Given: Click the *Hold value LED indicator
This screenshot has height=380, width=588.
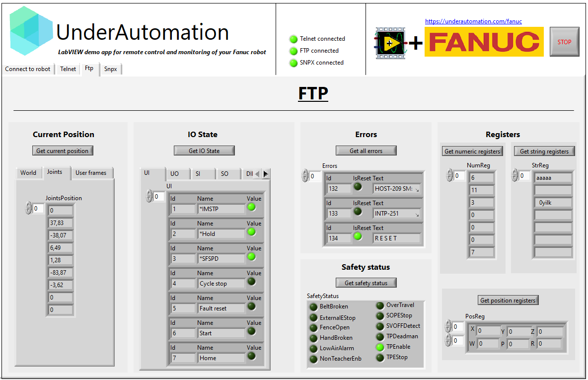Looking at the screenshot, I should click(251, 232).
